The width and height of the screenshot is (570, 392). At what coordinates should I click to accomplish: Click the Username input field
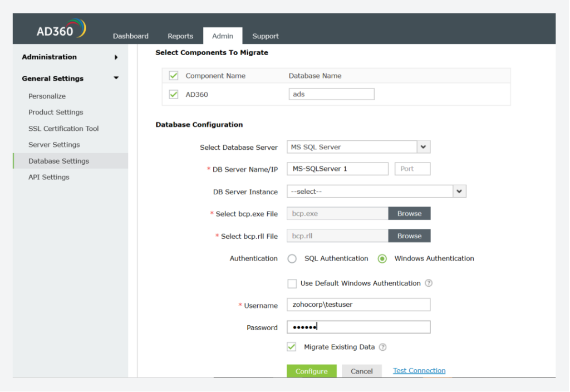(358, 305)
